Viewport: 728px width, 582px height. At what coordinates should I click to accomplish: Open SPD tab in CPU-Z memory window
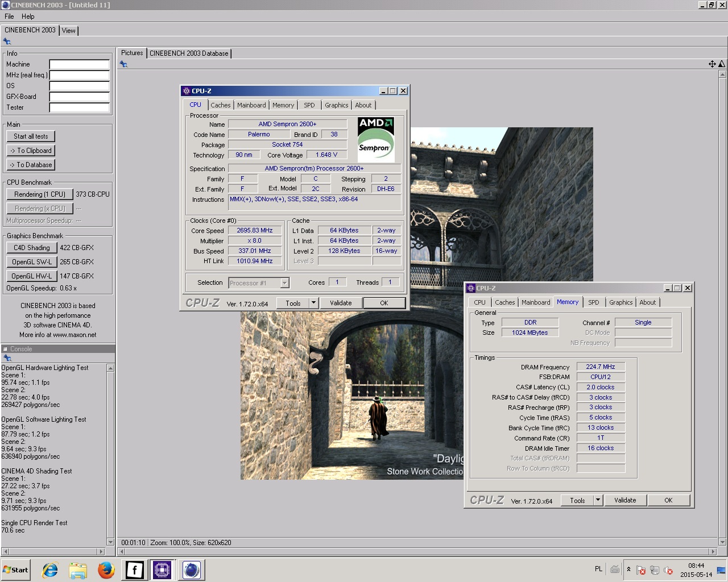[x=594, y=302]
